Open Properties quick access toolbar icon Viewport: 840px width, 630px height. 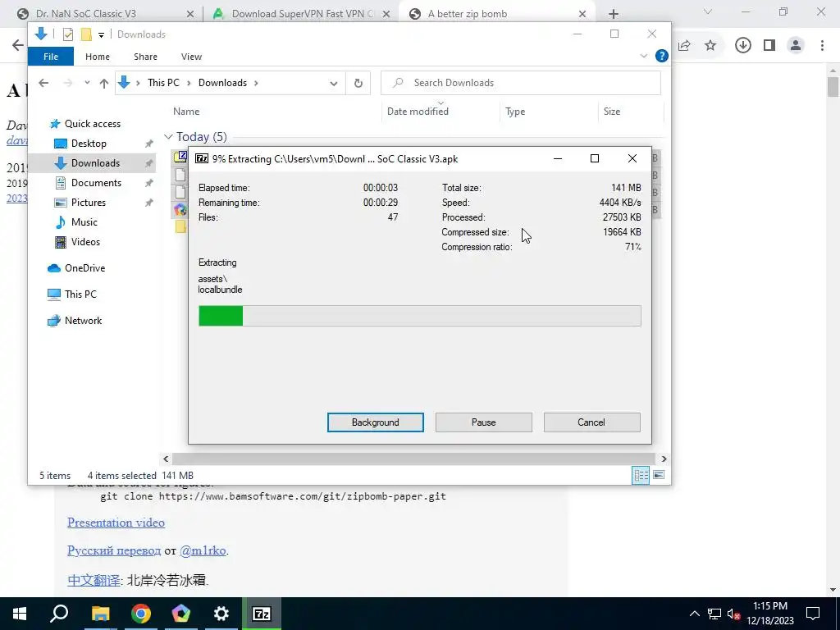tap(67, 34)
